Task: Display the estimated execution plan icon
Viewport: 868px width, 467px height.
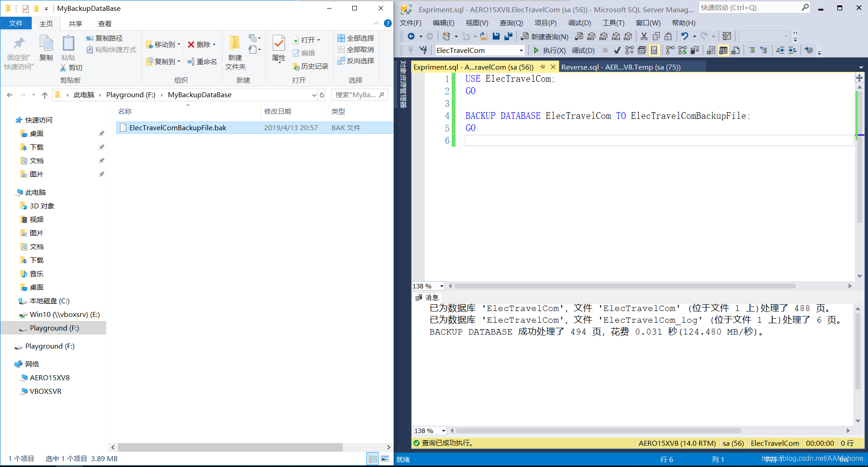Action: 629,50
